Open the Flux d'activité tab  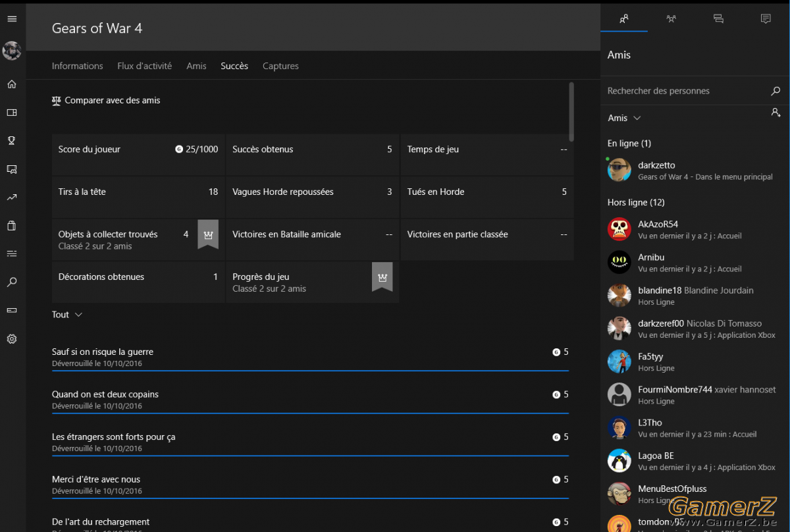(145, 66)
